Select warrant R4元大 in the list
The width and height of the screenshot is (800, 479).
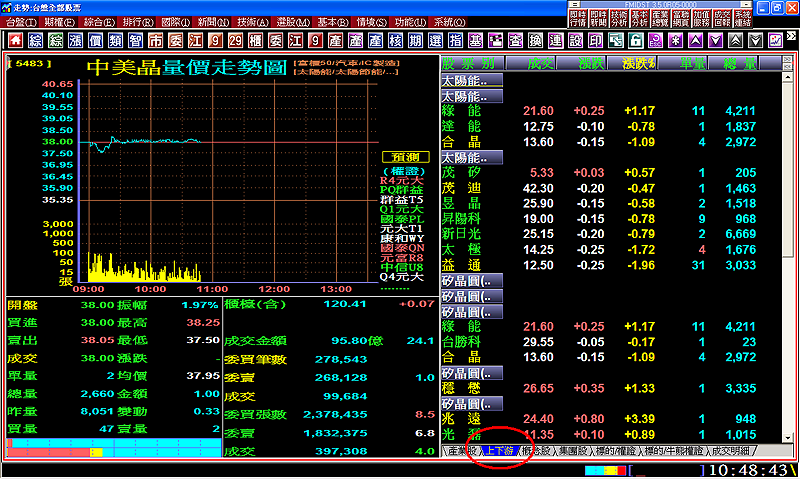[402, 181]
